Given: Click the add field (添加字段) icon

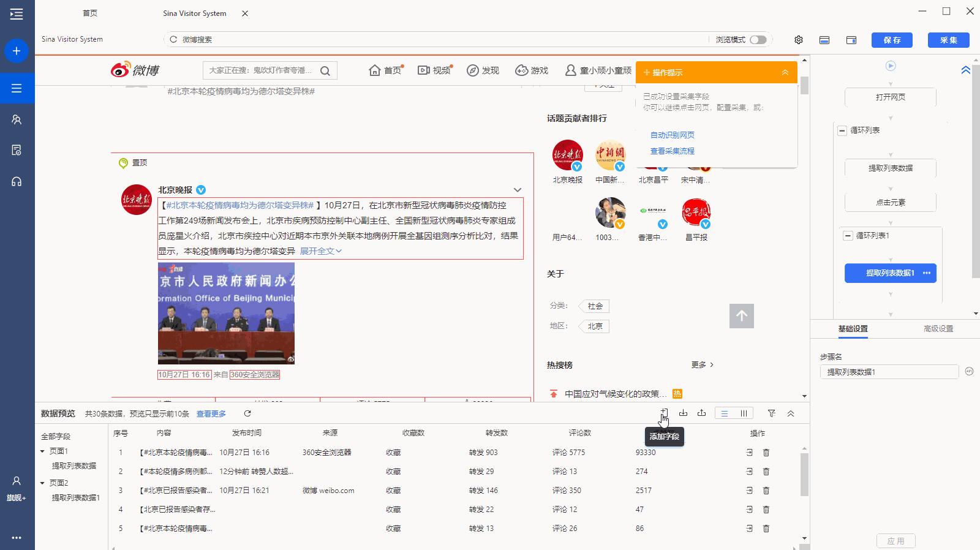Looking at the screenshot, I should point(664,413).
